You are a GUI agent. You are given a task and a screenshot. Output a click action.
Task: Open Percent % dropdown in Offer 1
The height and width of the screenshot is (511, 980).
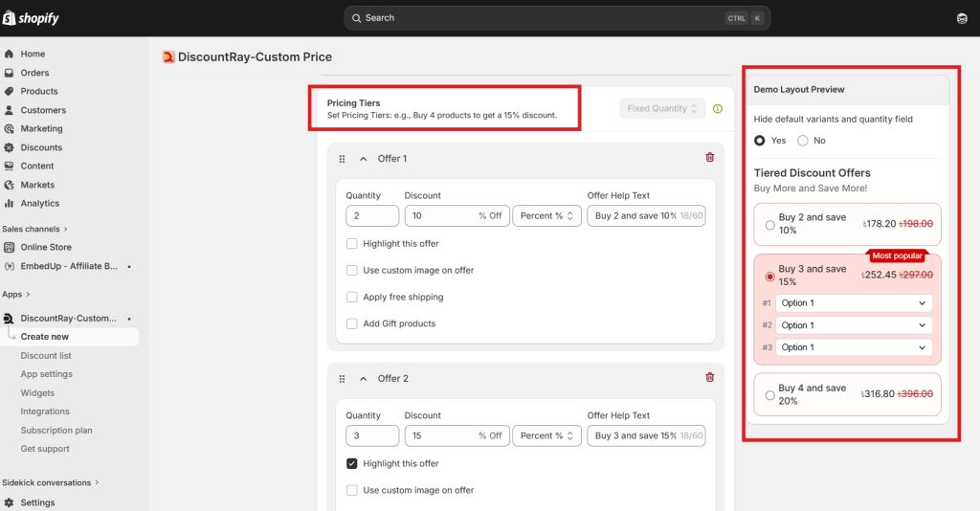(x=546, y=216)
